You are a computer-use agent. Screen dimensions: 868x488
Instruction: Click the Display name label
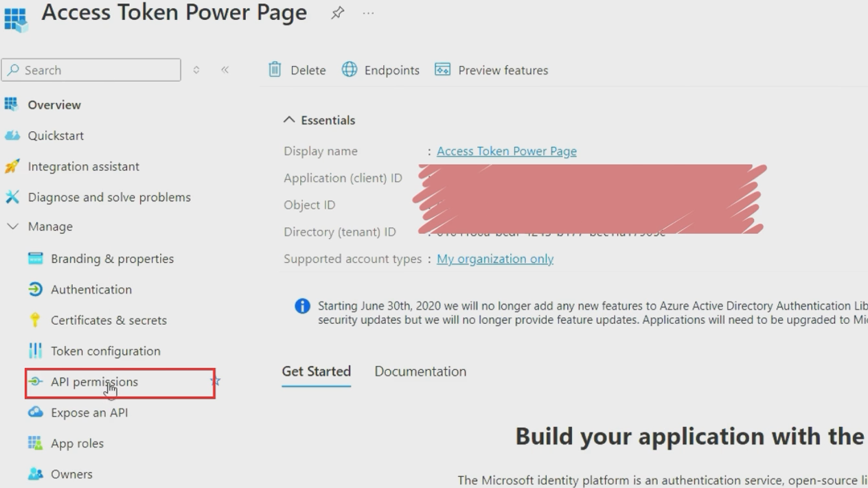tap(321, 151)
